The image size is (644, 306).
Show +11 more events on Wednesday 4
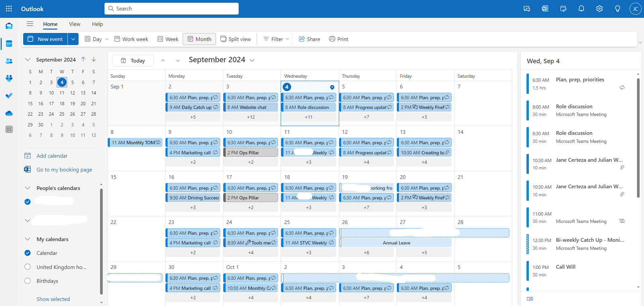309,117
